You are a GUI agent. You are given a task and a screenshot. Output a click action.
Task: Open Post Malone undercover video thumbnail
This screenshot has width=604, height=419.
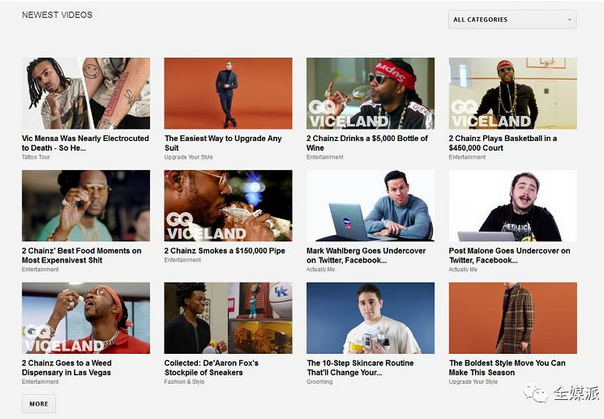click(513, 206)
